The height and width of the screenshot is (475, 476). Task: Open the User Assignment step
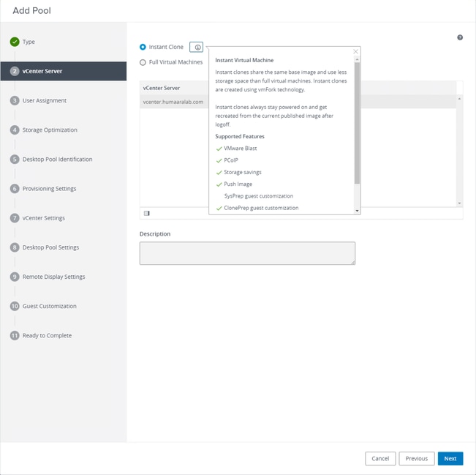pos(45,100)
